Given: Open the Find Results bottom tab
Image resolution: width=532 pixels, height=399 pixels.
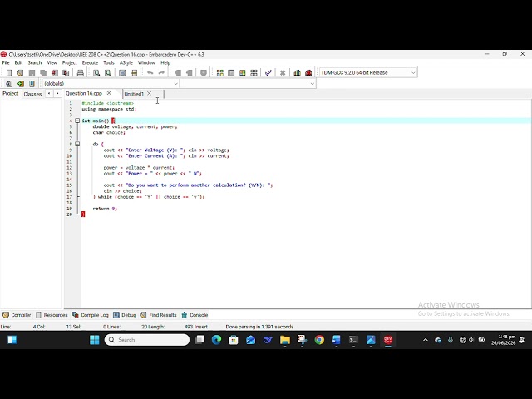Looking at the screenshot, I should [159, 315].
